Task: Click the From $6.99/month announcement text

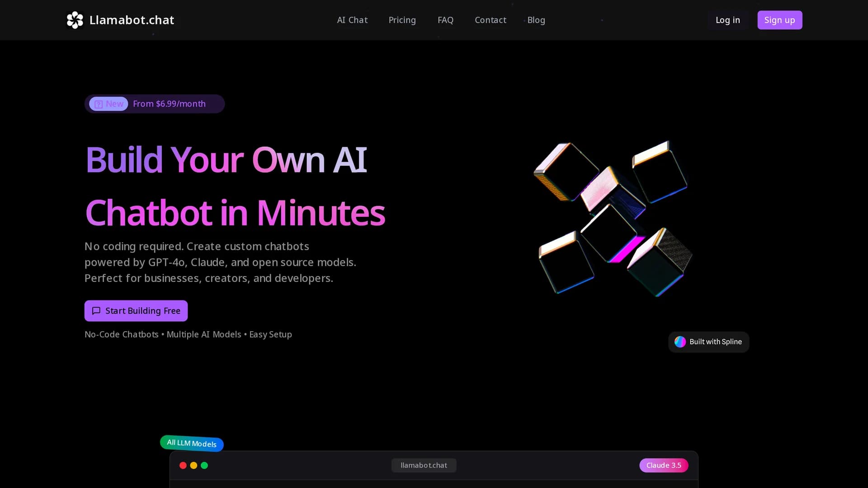Action: point(169,104)
